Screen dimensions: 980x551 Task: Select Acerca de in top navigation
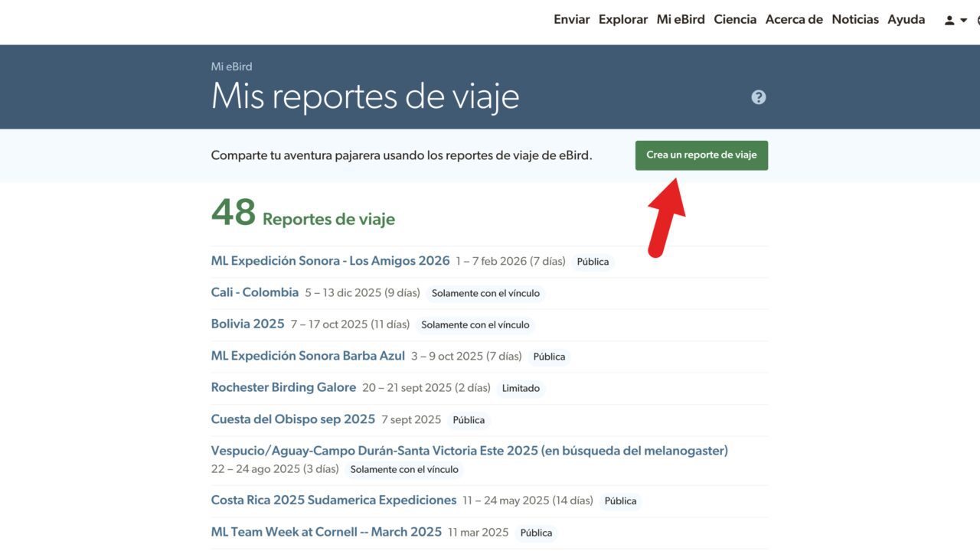[793, 20]
